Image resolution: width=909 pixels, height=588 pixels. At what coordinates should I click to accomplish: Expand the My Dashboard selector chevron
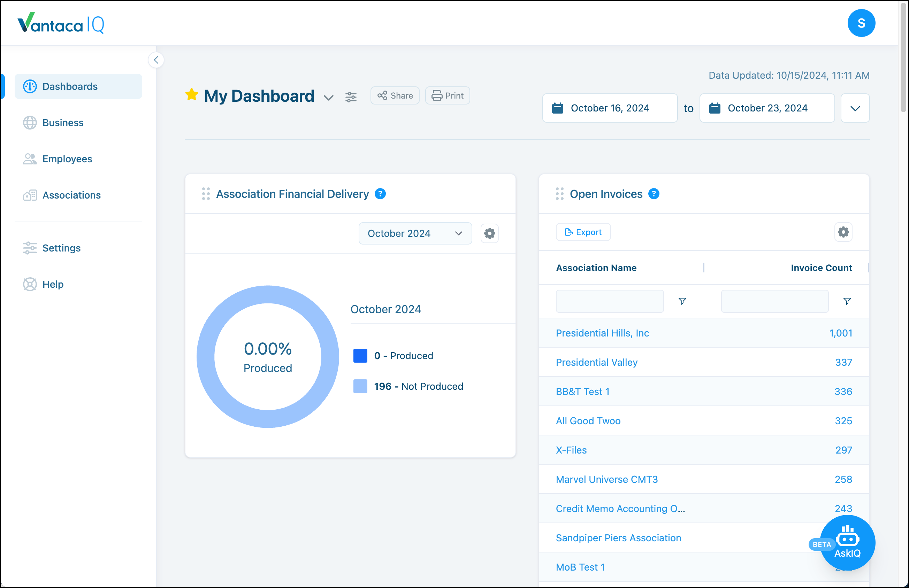[328, 98]
